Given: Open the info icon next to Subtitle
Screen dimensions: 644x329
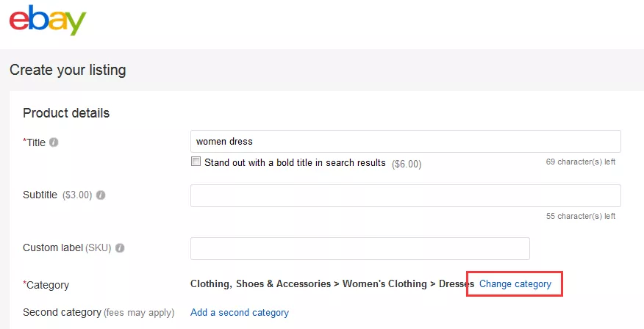Looking at the screenshot, I should pyautogui.click(x=101, y=195).
